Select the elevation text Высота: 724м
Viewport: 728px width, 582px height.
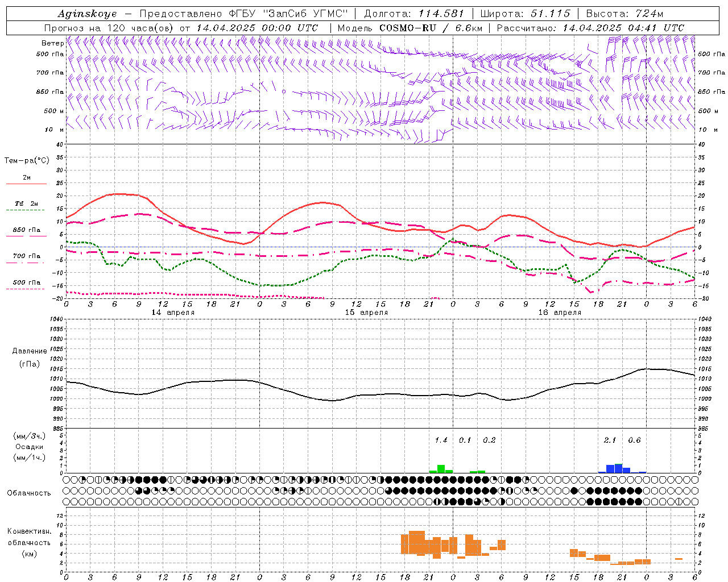tap(624, 14)
